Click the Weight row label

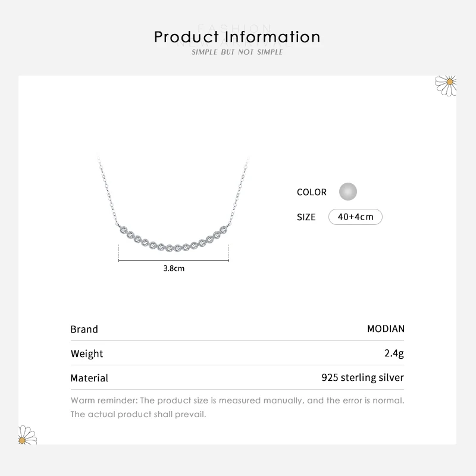tap(87, 353)
